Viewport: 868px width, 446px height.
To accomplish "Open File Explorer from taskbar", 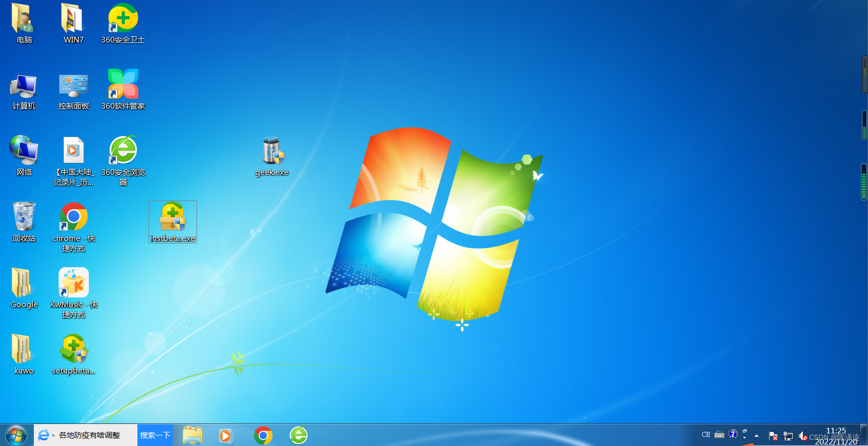I will click(x=192, y=435).
